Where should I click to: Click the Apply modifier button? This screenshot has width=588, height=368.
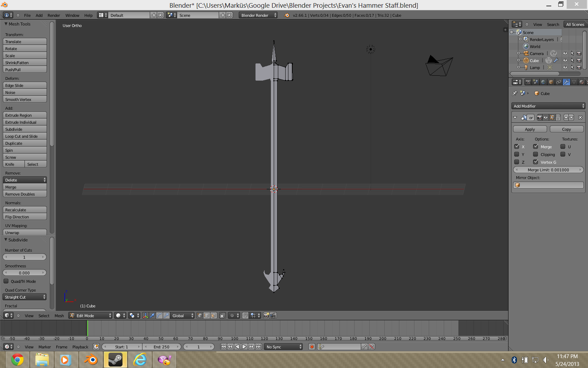pos(530,129)
